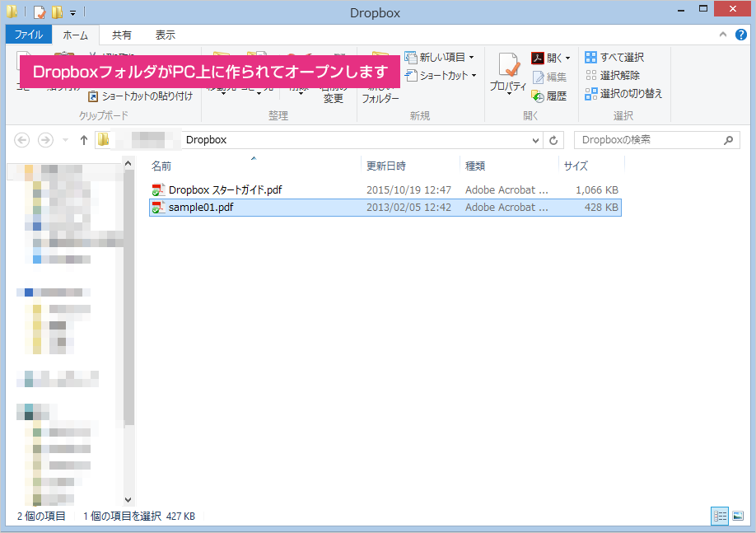Click the 2 個の項目 status text

[x=41, y=517]
